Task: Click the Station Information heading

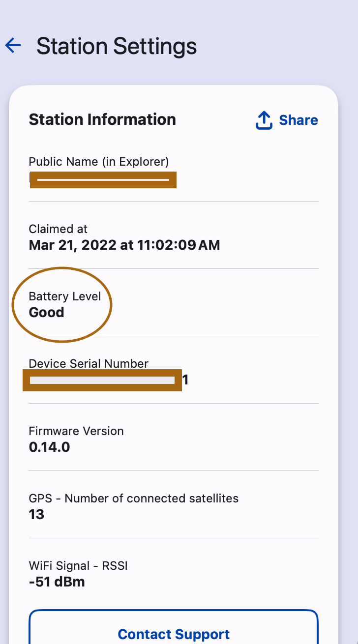Action: [102, 119]
